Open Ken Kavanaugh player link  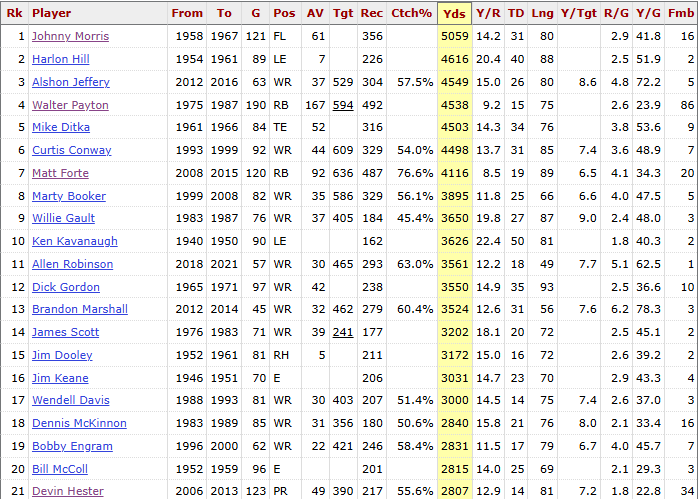[75, 241]
